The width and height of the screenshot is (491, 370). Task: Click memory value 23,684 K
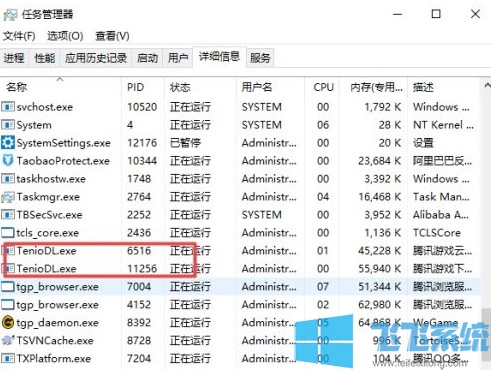point(380,161)
